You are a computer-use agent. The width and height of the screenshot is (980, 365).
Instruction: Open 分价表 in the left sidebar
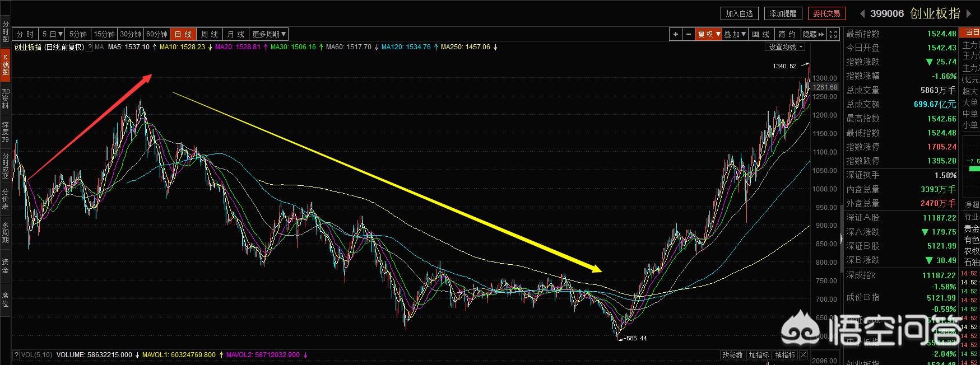pyautogui.click(x=6, y=199)
